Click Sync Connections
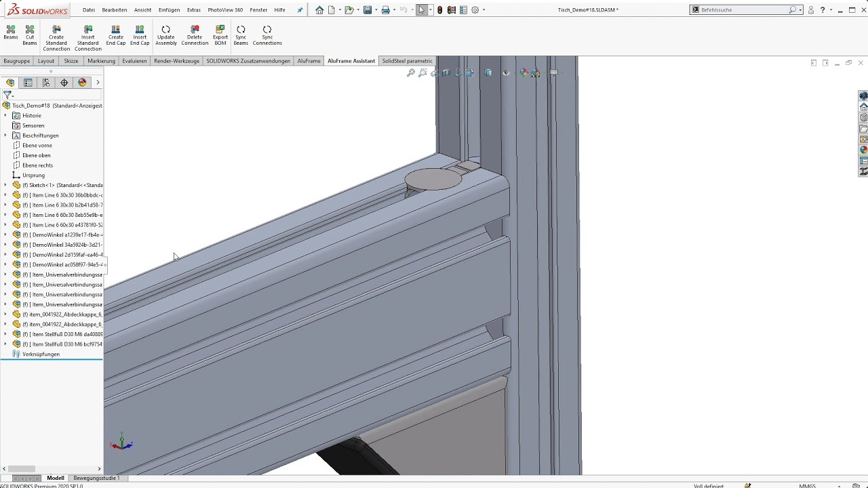The height and width of the screenshot is (488, 868). tap(267, 35)
